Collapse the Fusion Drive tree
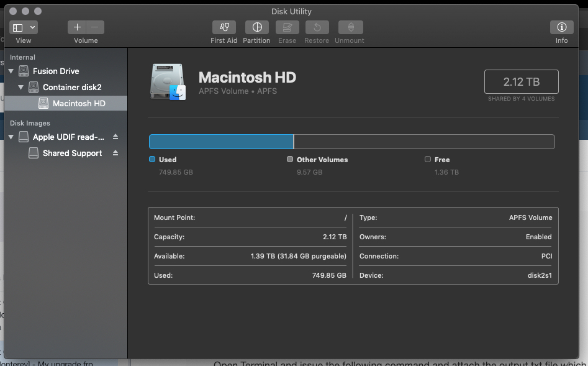 (11, 71)
